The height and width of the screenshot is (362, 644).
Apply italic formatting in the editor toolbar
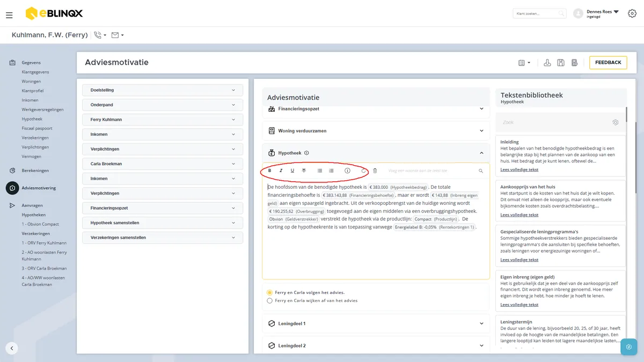(281, 171)
